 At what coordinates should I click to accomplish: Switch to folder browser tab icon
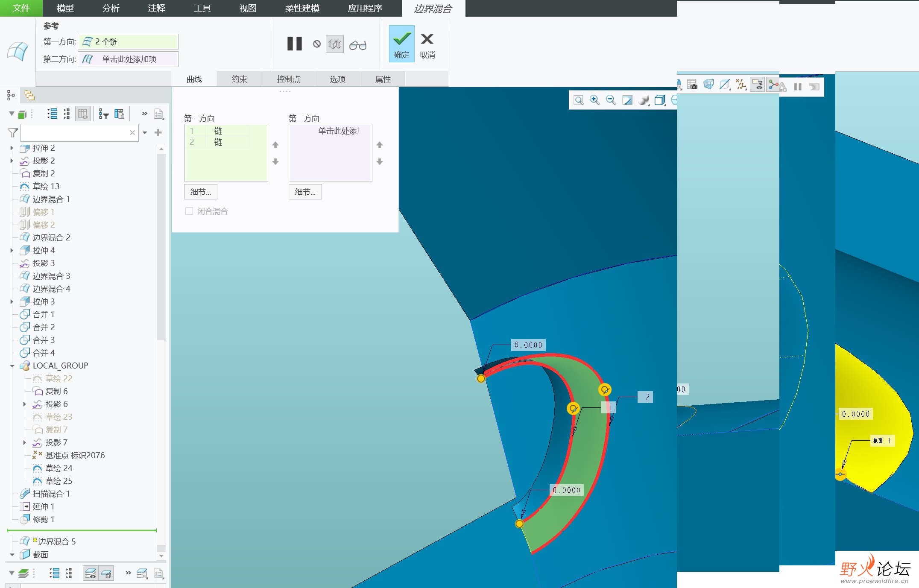pyautogui.click(x=29, y=95)
